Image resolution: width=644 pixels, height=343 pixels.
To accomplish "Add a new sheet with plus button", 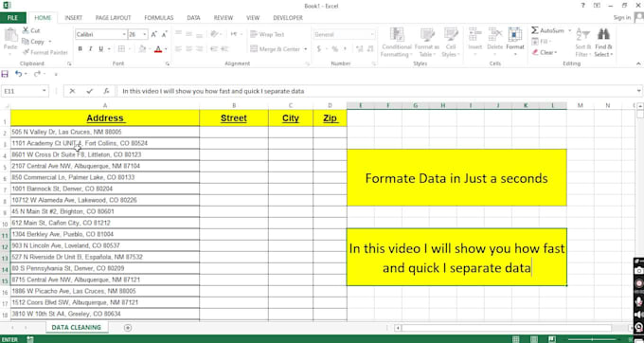I will coord(128,328).
